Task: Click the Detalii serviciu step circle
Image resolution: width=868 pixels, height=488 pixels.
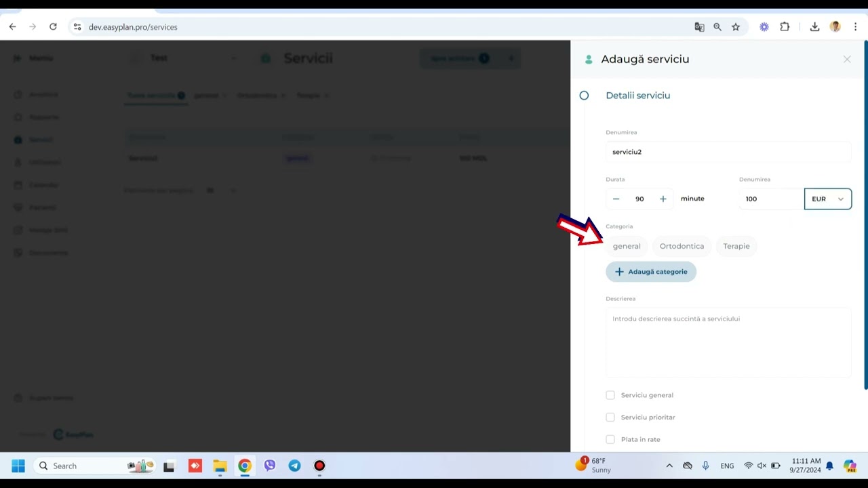Action: pyautogui.click(x=584, y=96)
